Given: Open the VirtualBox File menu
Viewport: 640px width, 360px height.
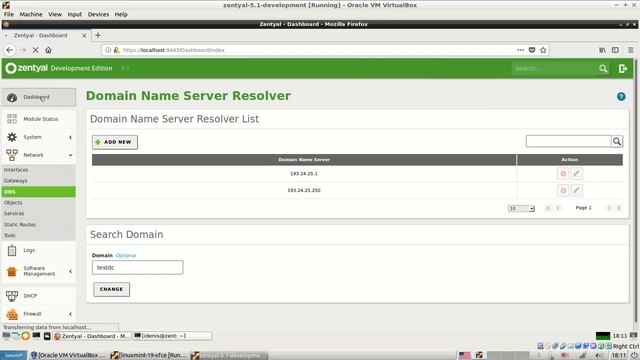Looking at the screenshot, I should [9, 14].
